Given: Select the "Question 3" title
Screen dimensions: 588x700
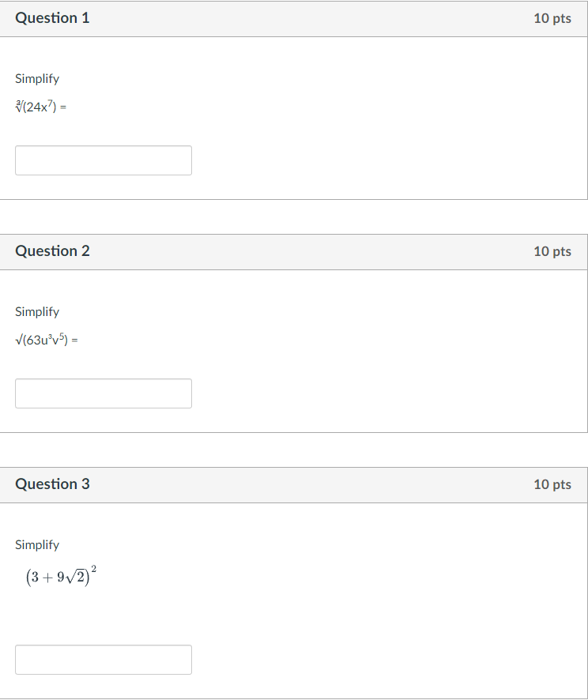Looking at the screenshot, I should (x=52, y=484).
